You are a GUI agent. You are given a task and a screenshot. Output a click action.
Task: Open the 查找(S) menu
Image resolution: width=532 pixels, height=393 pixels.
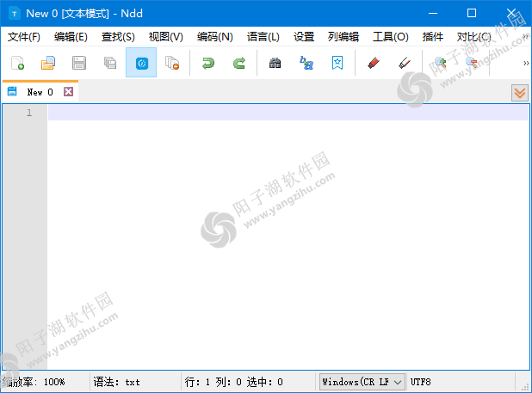pos(118,37)
